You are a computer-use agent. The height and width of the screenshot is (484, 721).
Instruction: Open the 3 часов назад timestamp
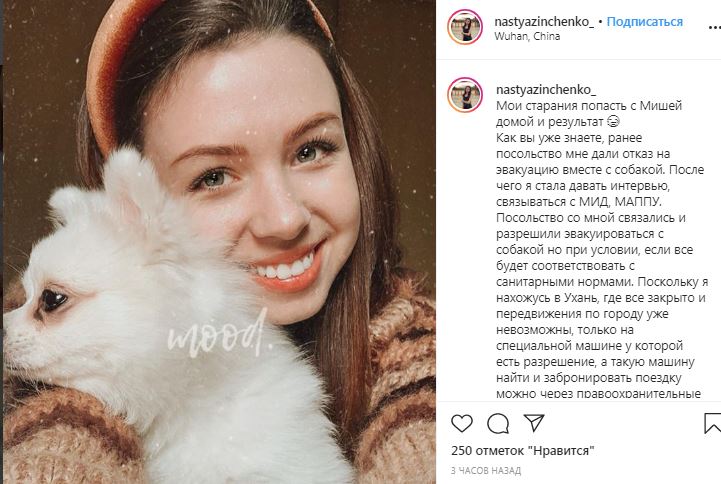(486, 471)
